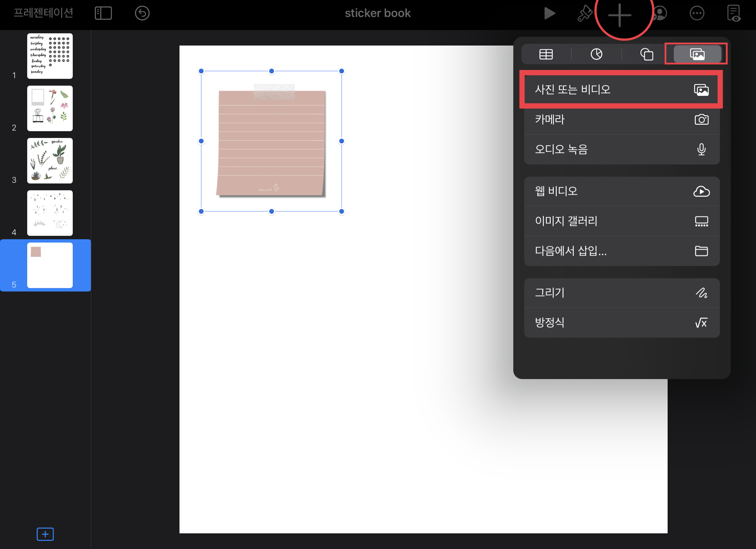
Task: Go back to 프레젠테이션 list
Action: [44, 13]
